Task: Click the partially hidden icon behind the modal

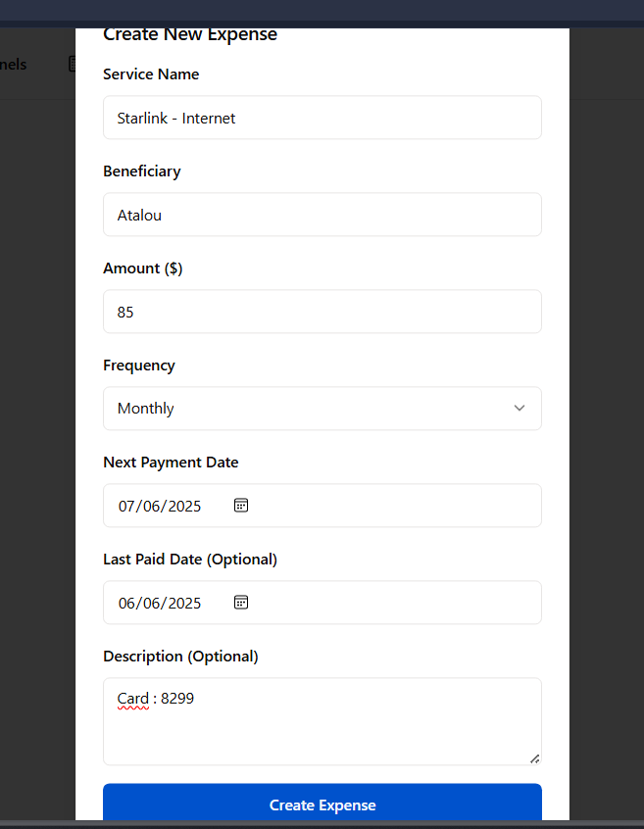Action: point(72,65)
